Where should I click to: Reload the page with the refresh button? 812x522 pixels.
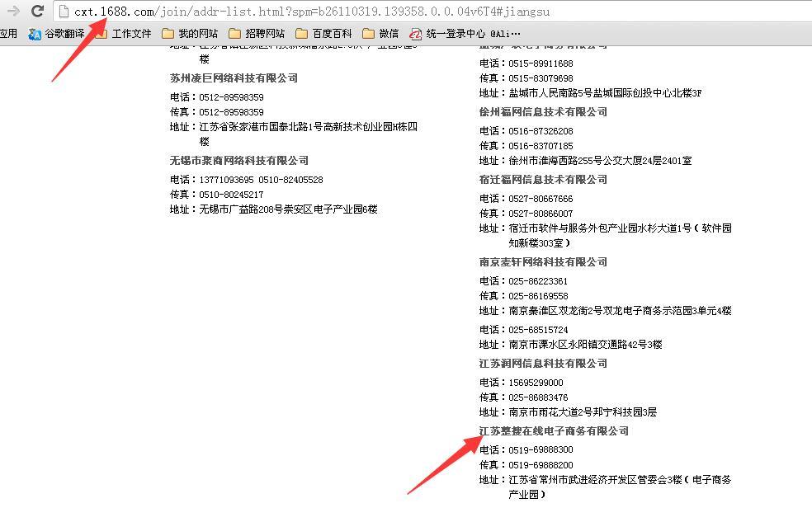37,11
